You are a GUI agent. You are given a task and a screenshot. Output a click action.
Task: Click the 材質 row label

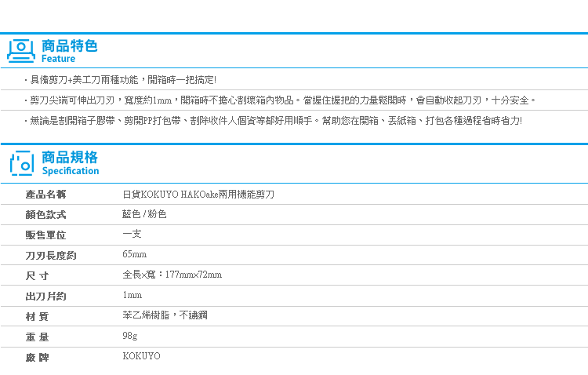(37, 316)
